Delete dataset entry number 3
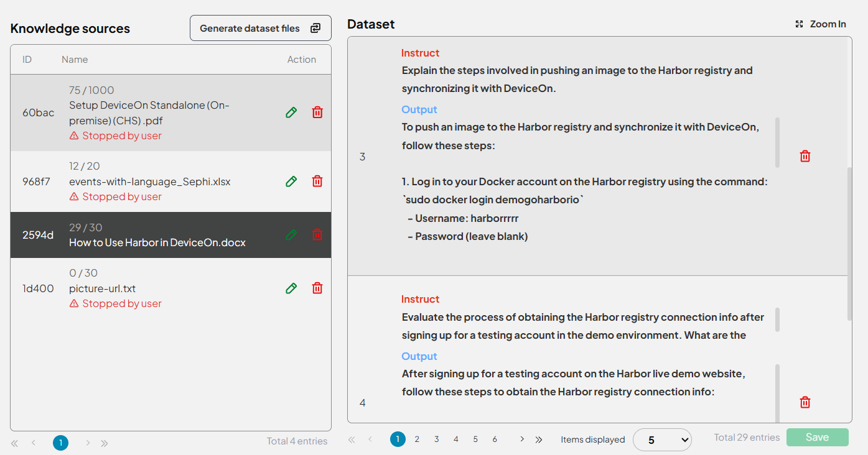 coord(805,157)
